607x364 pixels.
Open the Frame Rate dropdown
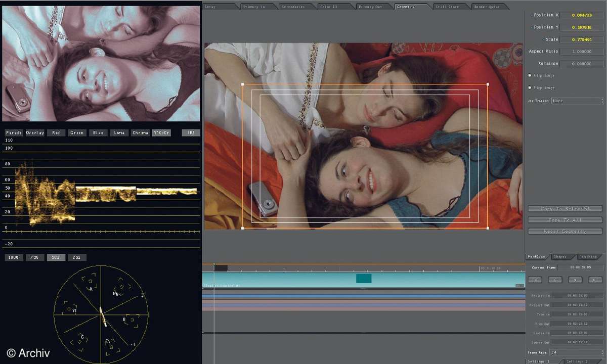click(x=578, y=352)
